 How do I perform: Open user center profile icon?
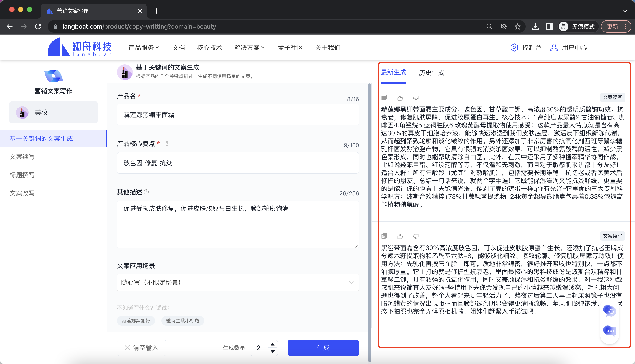coord(554,48)
